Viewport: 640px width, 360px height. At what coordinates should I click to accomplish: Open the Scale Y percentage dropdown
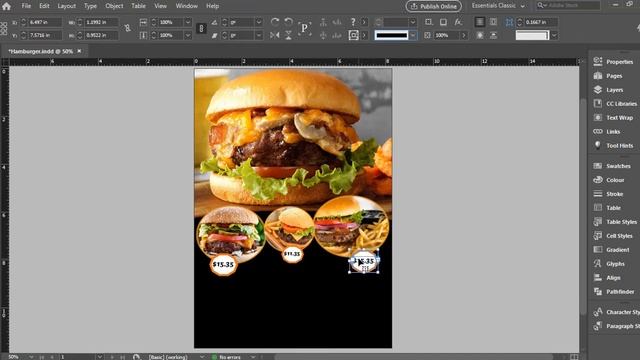(188, 35)
